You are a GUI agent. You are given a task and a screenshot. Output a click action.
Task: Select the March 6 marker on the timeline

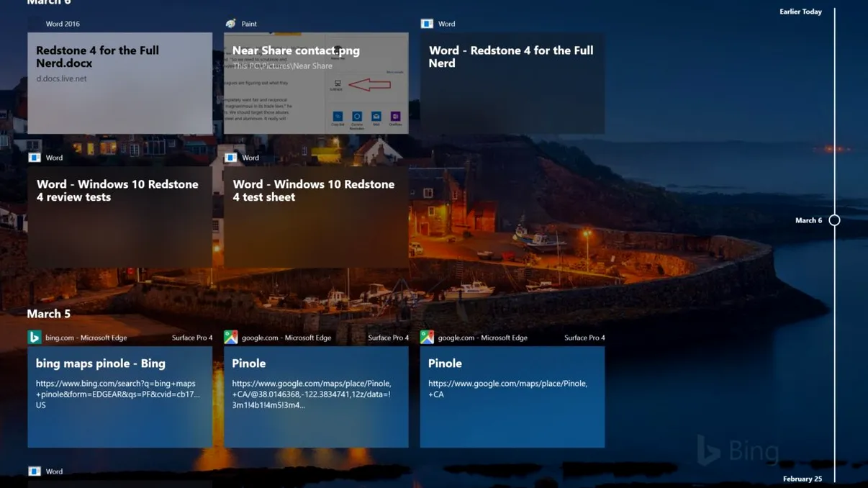coord(834,220)
